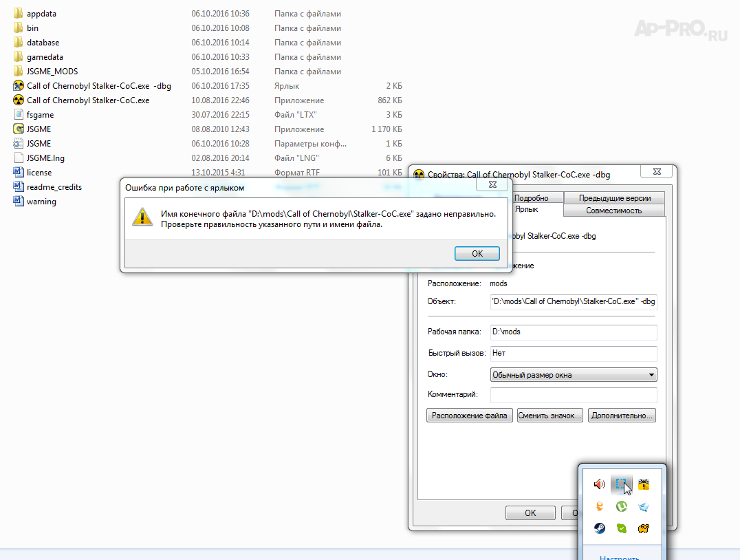Click the license document icon
Screen dimensions: 740x560
click(19, 172)
